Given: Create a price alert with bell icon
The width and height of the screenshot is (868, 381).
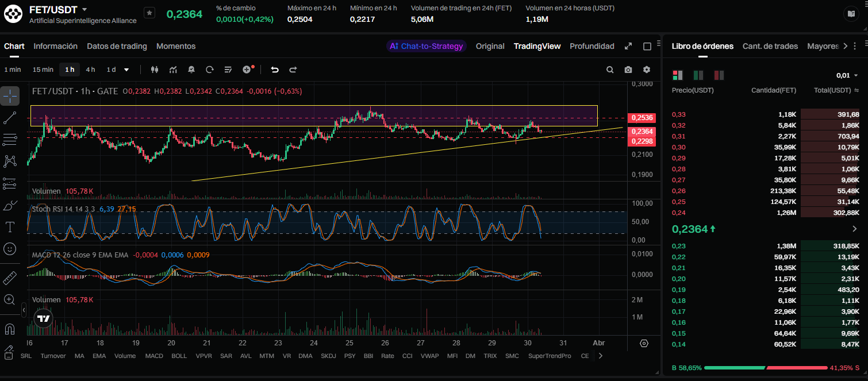Looking at the screenshot, I should tap(191, 70).
